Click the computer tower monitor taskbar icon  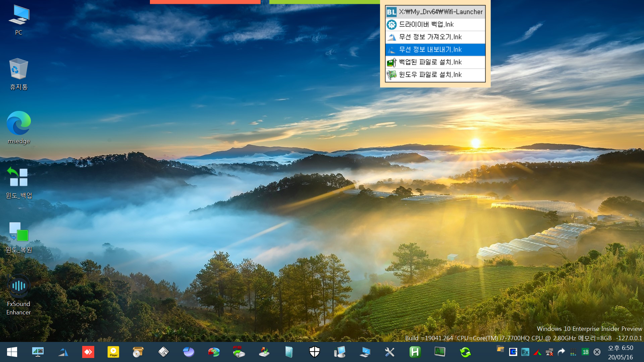[339, 352]
